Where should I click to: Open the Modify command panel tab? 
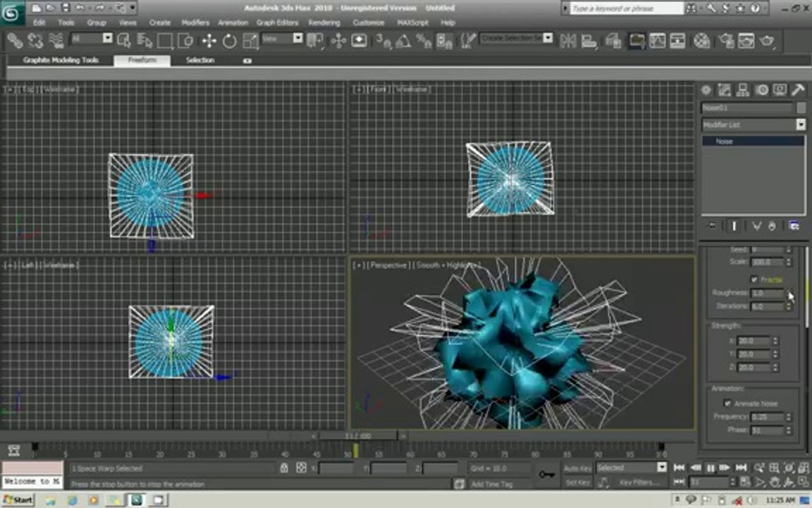coord(724,90)
